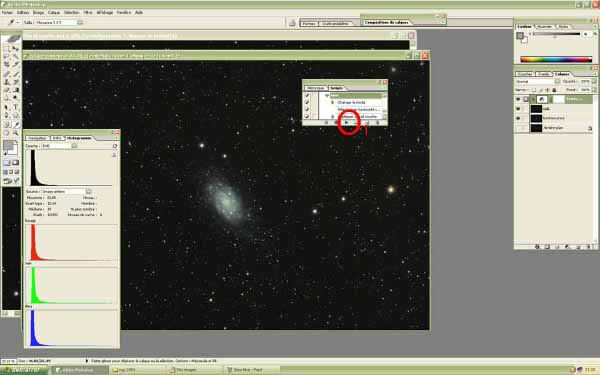Image resolution: width=600 pixels, height=375 pixels.
Task: Click the delete action trash icon
Action: pos(378,122)
